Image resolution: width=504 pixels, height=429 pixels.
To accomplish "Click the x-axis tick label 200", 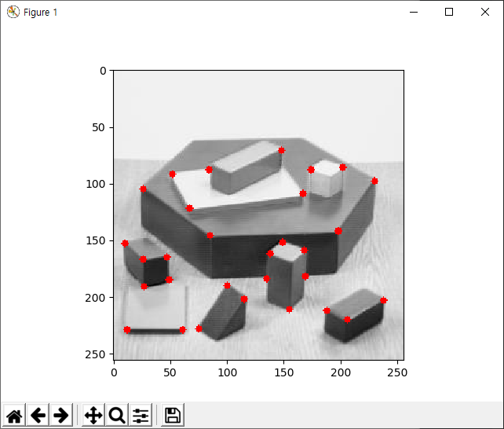I will [341, 372].
